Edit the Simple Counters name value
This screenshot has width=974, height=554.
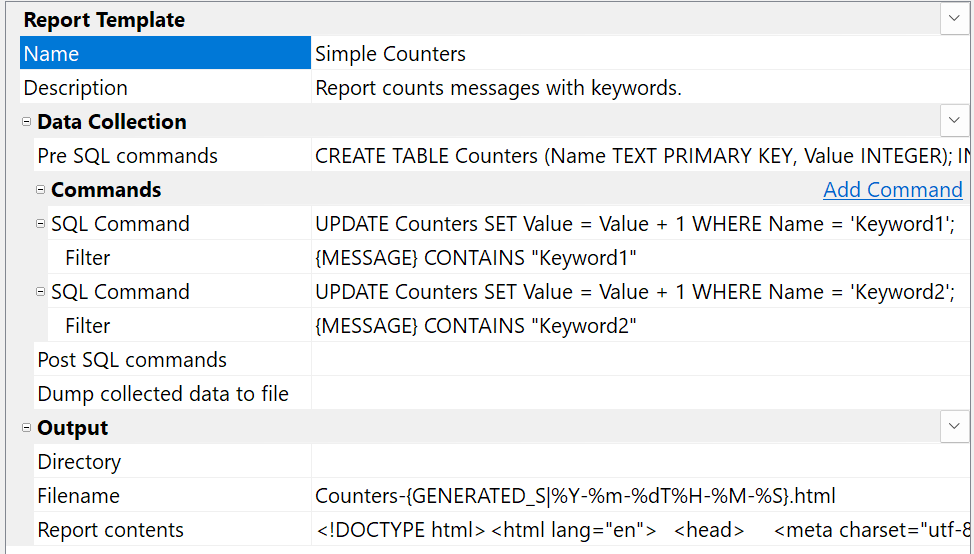point(640,53)
